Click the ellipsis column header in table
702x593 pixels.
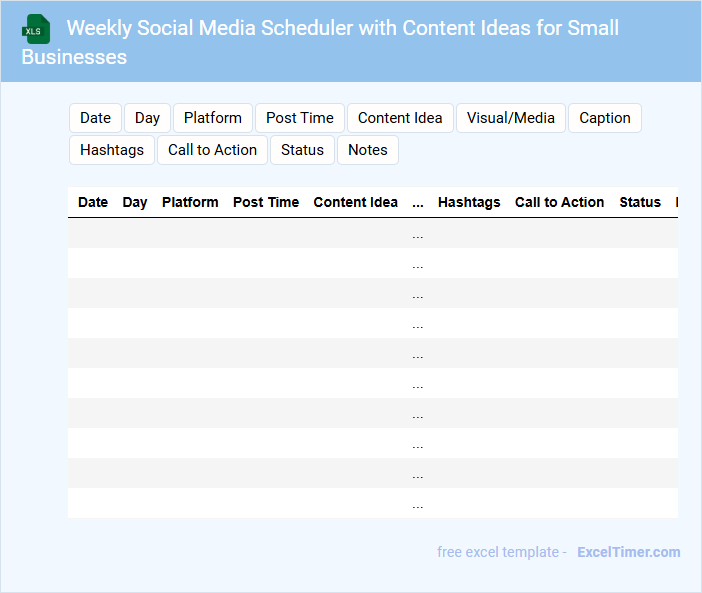click(418, 202)
